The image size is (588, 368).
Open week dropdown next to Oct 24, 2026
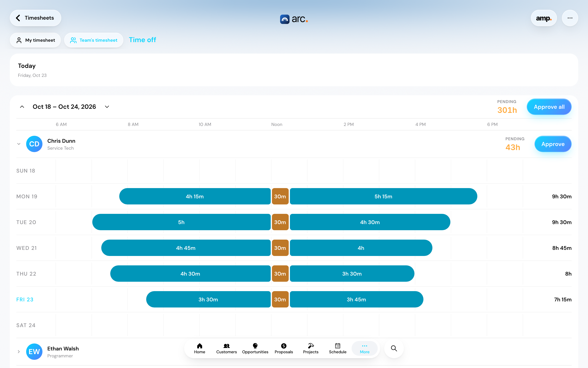point(107,107)
